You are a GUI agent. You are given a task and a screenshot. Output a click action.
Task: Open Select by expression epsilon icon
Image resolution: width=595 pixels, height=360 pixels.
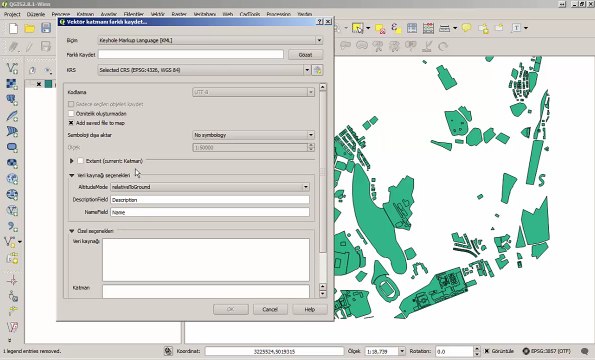click(395, 28)
